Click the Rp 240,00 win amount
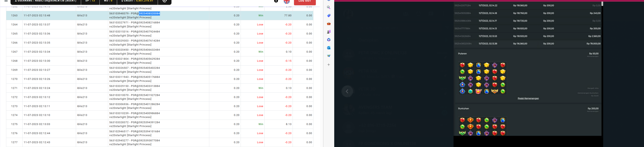644x147 pixels. coord(595,13)
